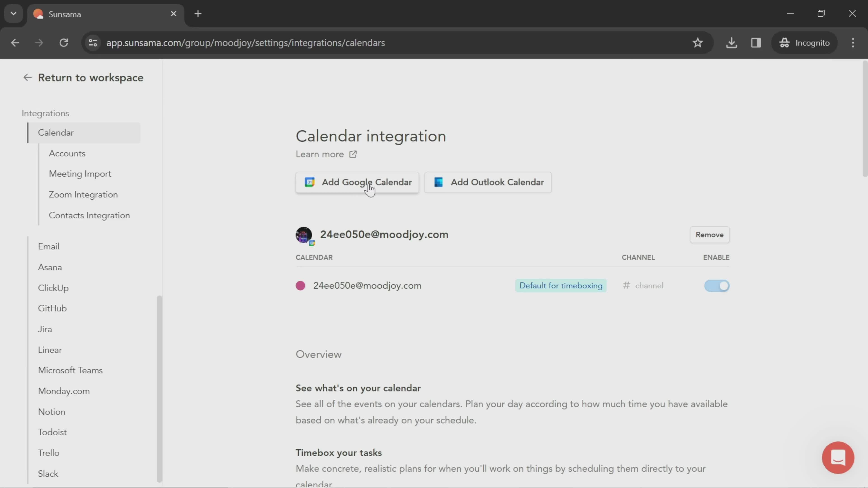Image resolution: width=868 pixels, height=488 pixels.
Task: Click the red dot status icon next to calendar
Action: [300, 285]
